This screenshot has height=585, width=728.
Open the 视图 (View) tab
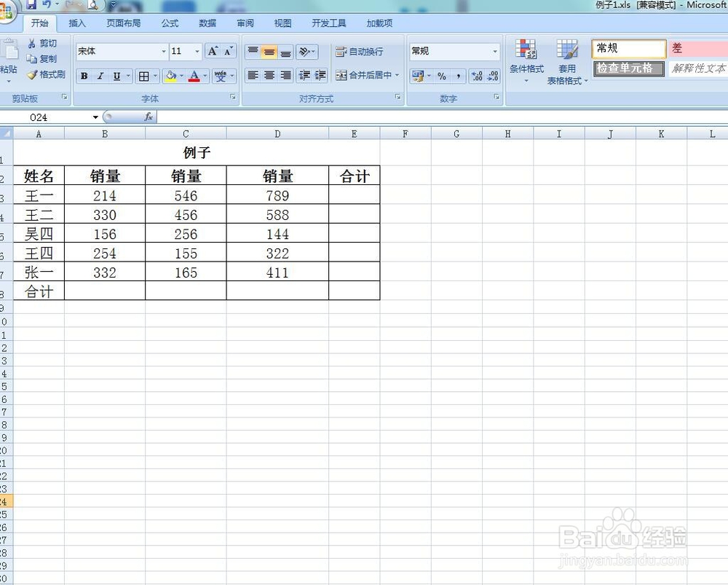click(x=282, y=23)
